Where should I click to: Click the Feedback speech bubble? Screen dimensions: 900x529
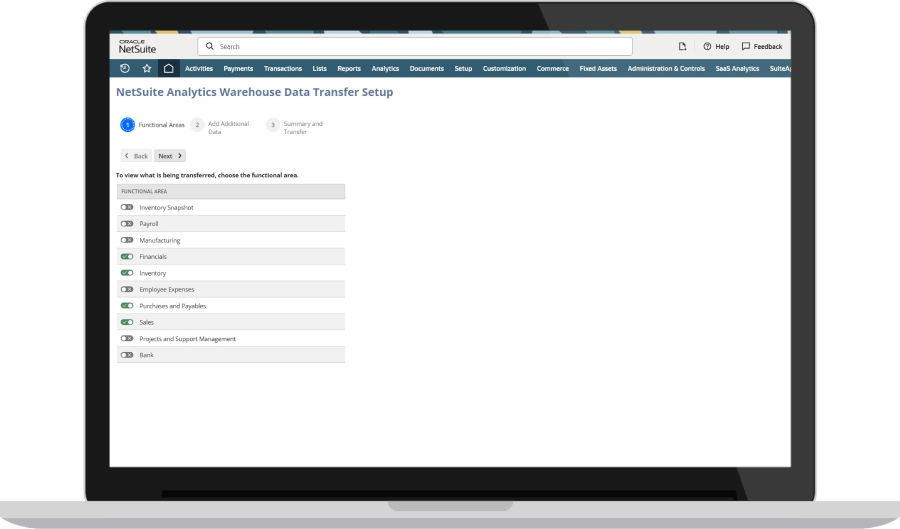tap(762, 47)
